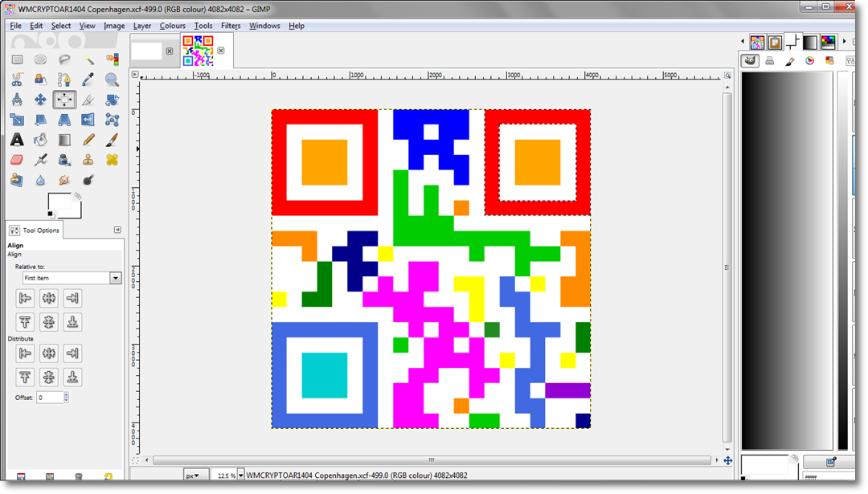
Task: Open the Colours menu
Action: coord(173,26)
